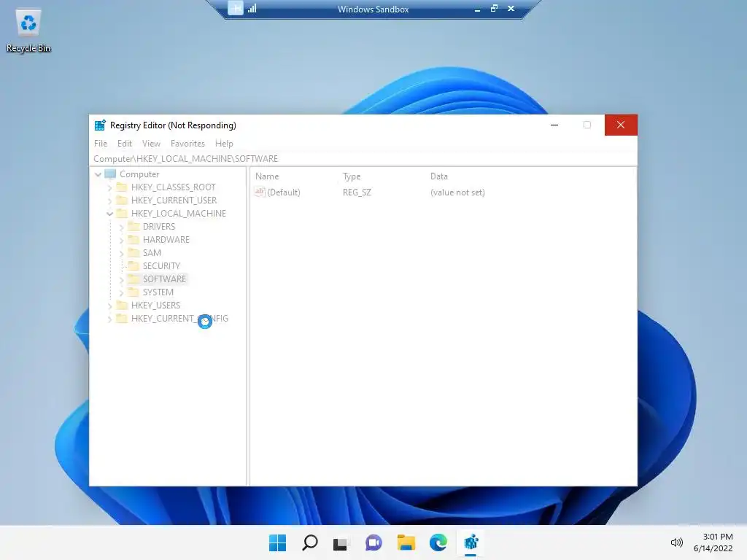747x560 pixels.
Task: Click the Registry Editor title bar icon
Action: pos(100,125)
